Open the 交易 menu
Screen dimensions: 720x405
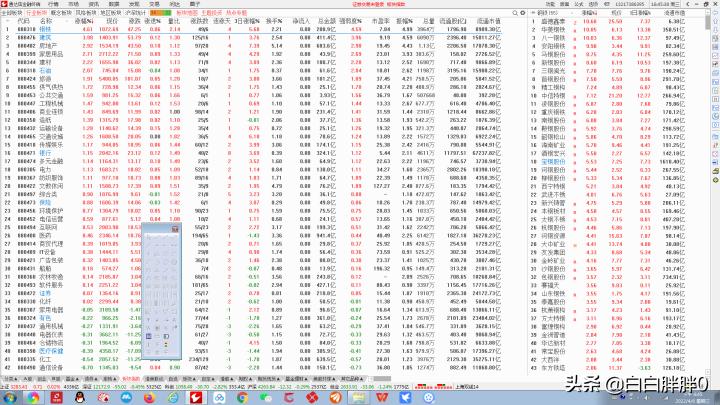pyautogui.click(x=154, y=4)
